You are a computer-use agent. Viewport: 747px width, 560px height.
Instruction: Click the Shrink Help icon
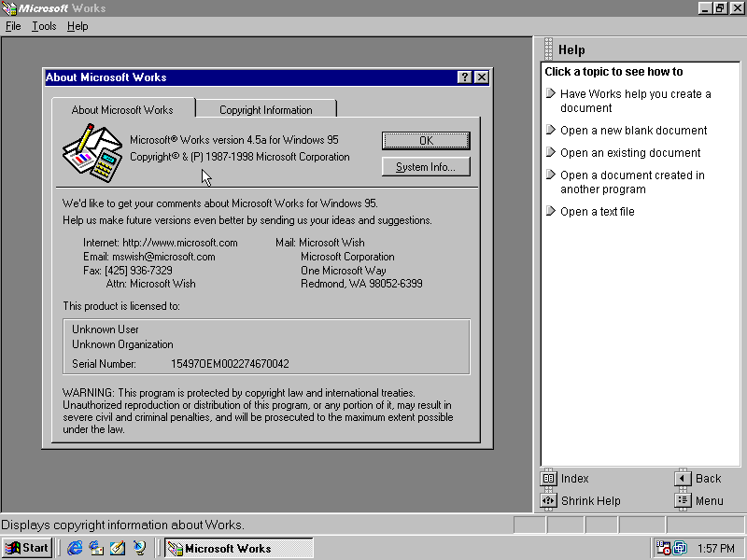549,501
